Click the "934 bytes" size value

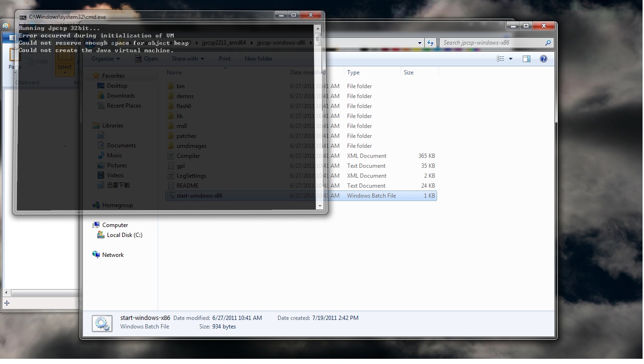pos(224,327)
